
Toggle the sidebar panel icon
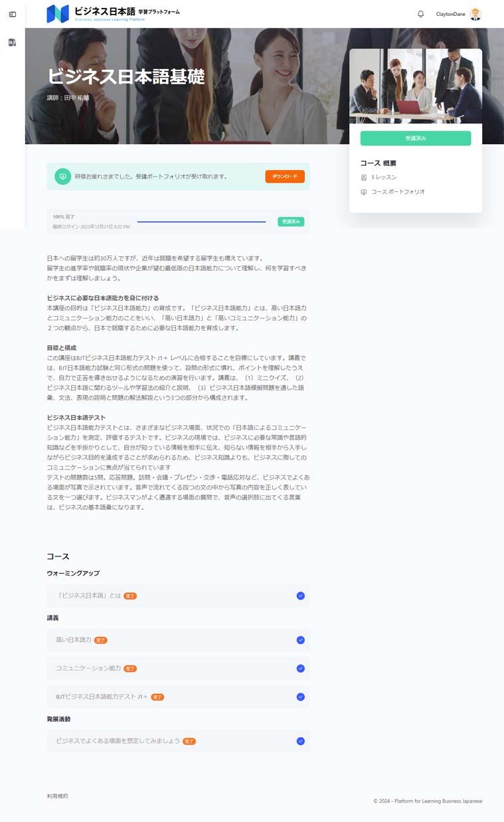coord(12,15)
